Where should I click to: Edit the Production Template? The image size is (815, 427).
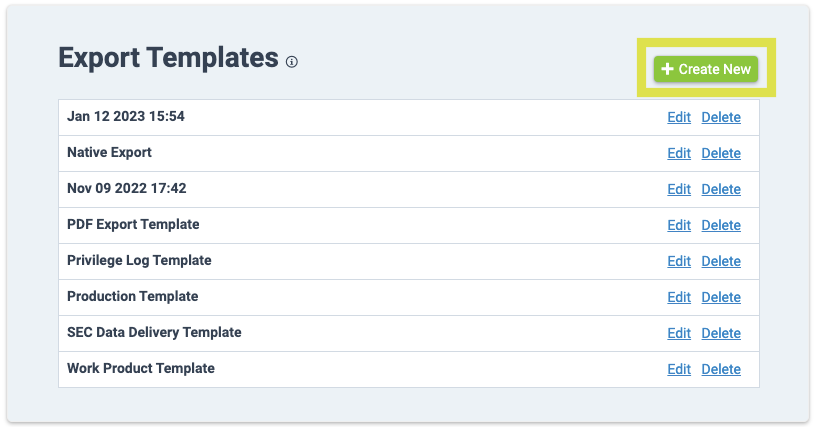[679, 297]
